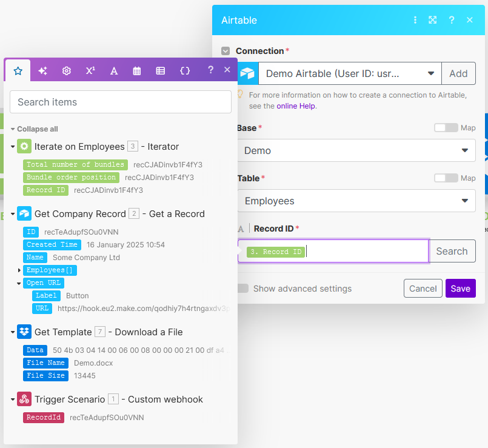Open the custom variables braces tab

[185, 71]
